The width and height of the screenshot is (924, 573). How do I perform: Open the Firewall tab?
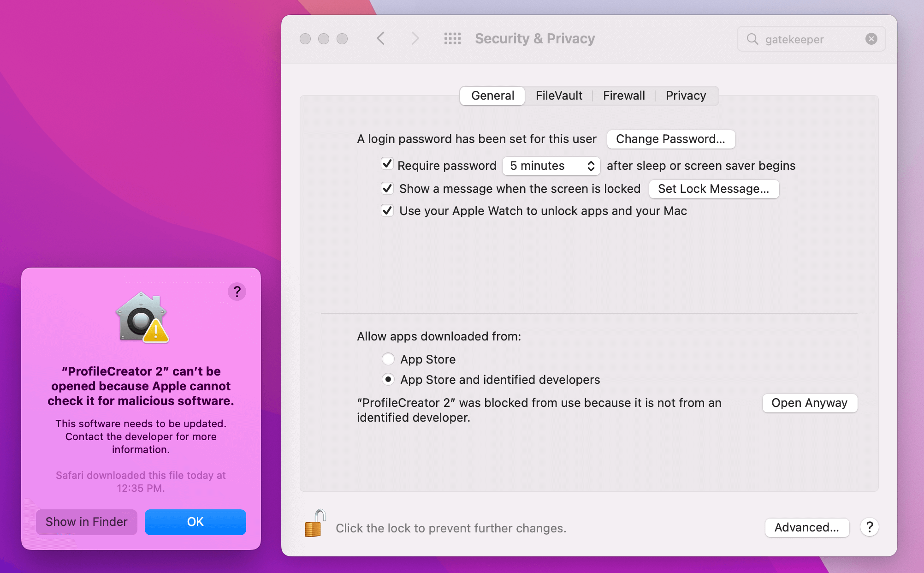[x=623, y=95]
